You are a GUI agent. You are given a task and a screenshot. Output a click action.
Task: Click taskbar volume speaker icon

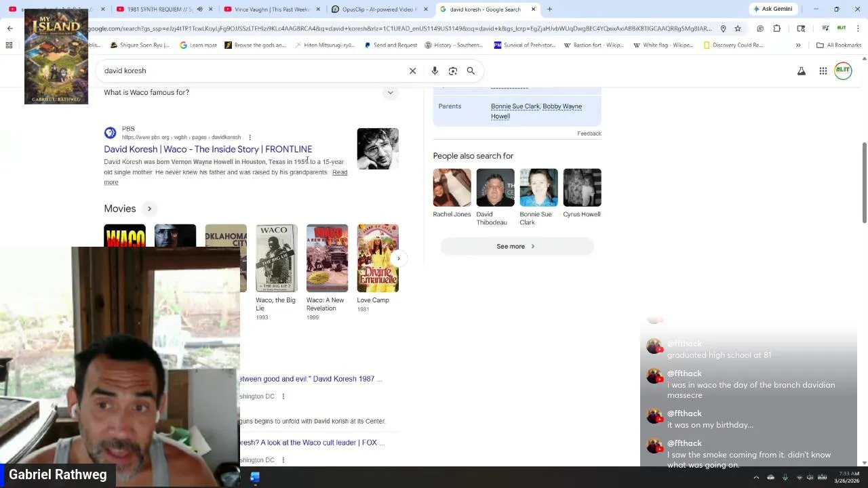click(810, 477)
